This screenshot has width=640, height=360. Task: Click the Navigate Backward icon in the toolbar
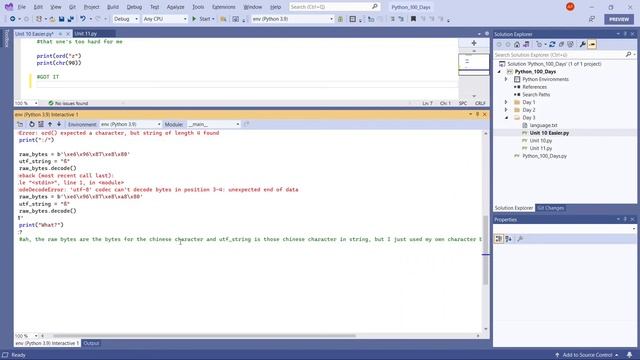click(13, 19)
